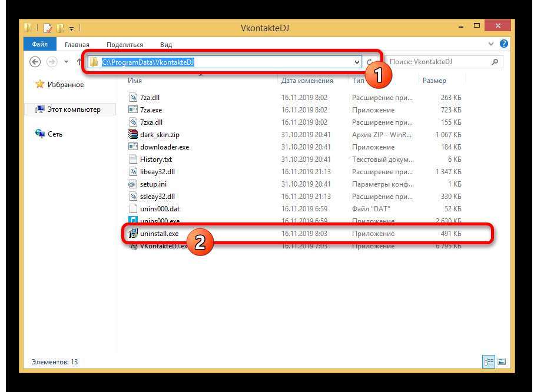Click the libeay32.dll file icon
The width and height of the screenshot is (534, 392).
(133, 171)
